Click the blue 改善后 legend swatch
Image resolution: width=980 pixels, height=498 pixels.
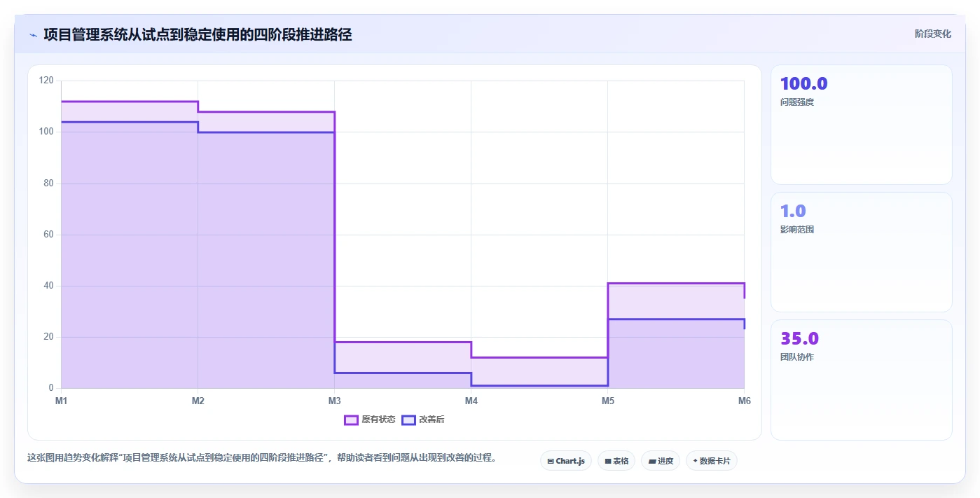click(408, 420)
